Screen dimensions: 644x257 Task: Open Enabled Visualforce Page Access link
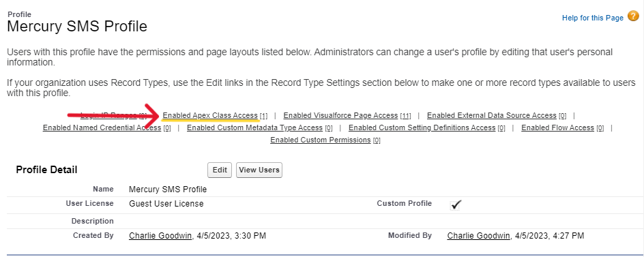pos(340,115)
